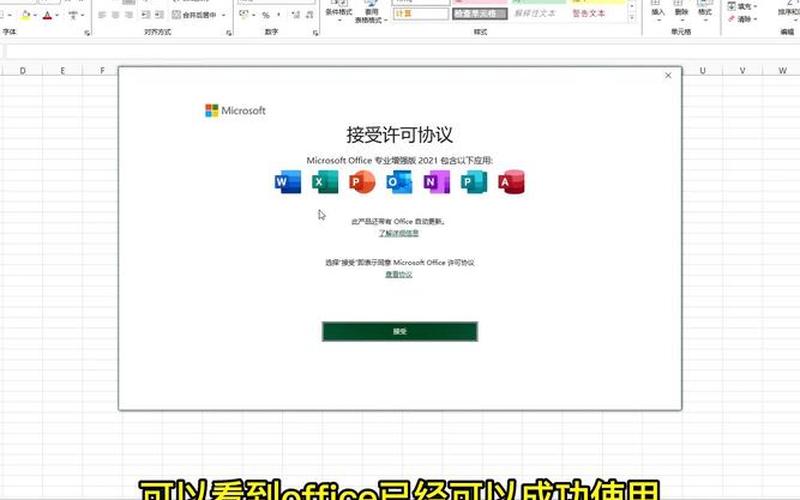
Task: Open the 数字 group dialog launcher
Action: coord(315,33)
